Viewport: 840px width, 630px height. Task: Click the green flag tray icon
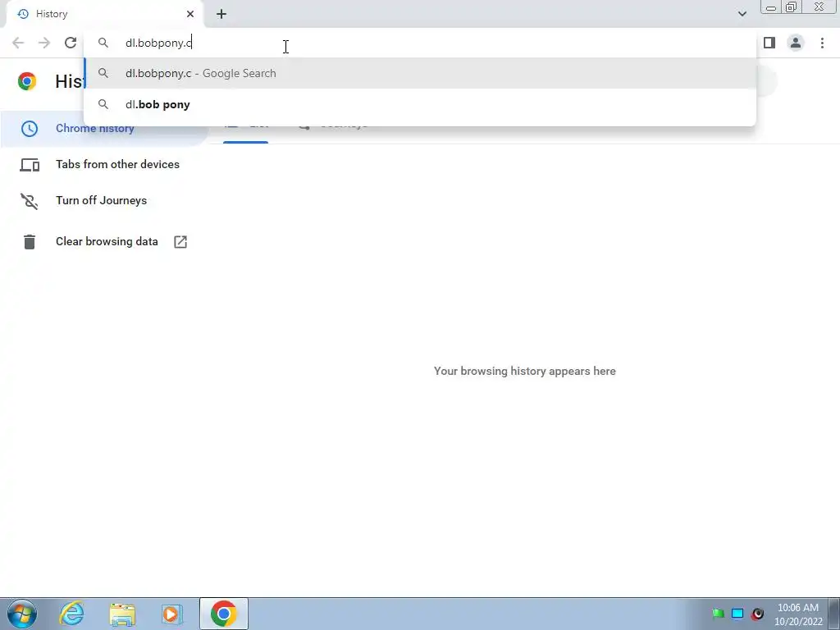719,614
